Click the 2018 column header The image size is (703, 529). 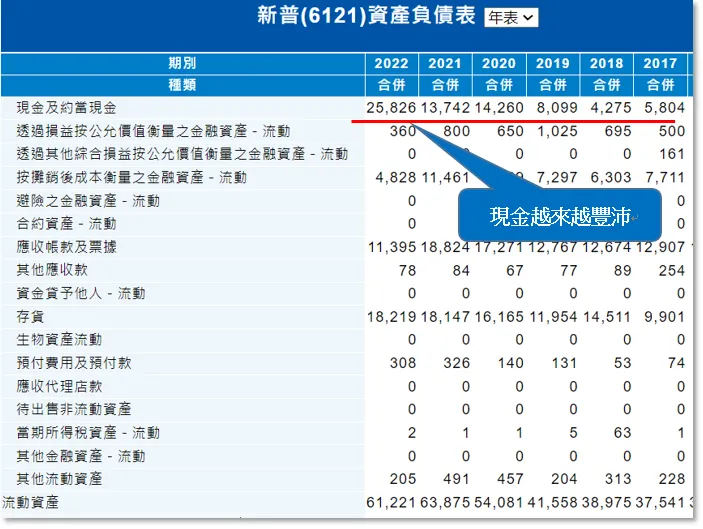[x=607, y=64]
